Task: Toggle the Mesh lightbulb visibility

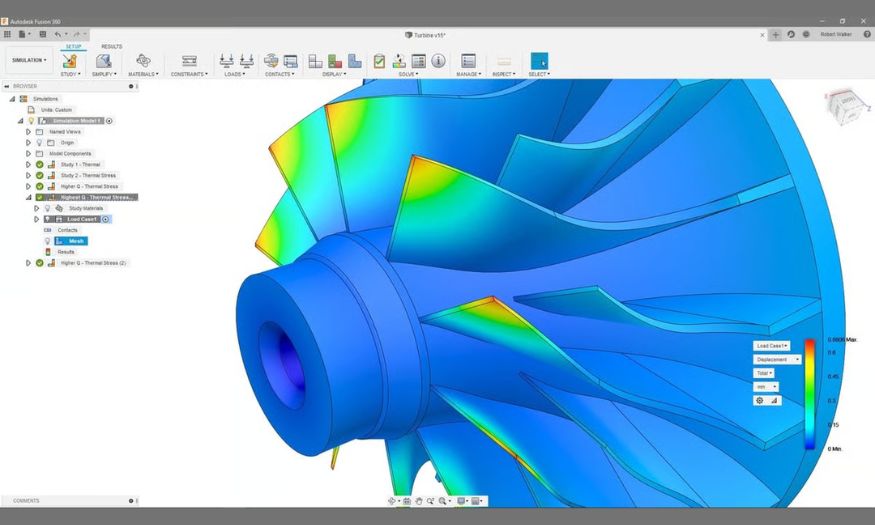Action: tap(47, 241)
